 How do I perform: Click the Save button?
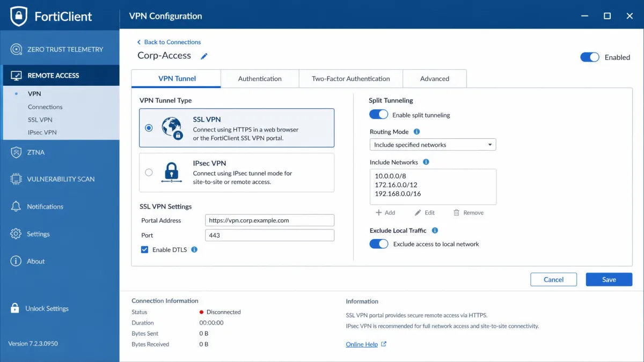(x=609, y=279)
